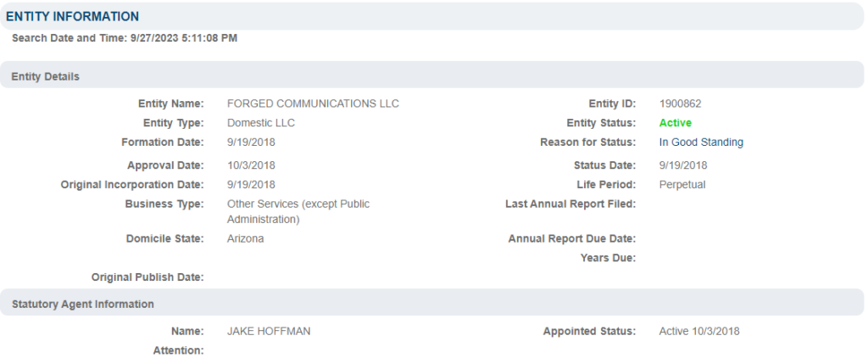Click the Arizona domicile state value
Screen dimensions: 868x358
tap(245, 239)
